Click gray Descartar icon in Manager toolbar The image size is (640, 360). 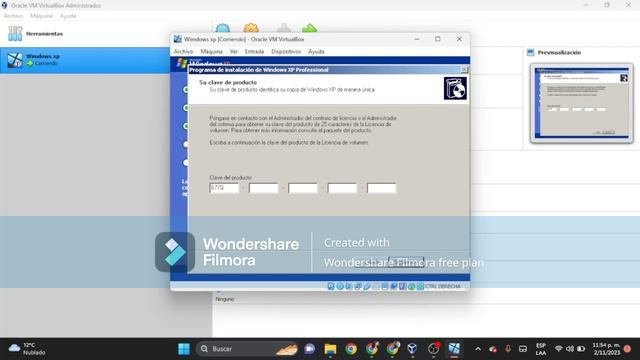click(284, 28)
